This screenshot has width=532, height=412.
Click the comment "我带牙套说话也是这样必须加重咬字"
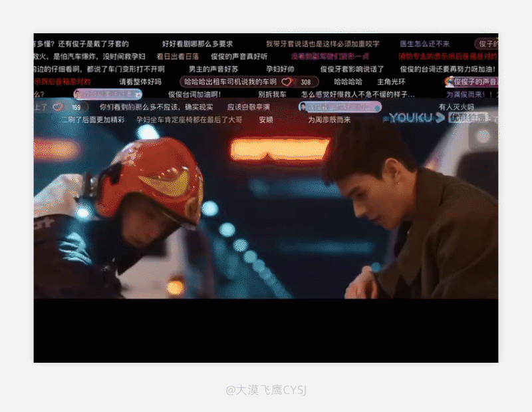pyautogui.click(x=323, y=44)
